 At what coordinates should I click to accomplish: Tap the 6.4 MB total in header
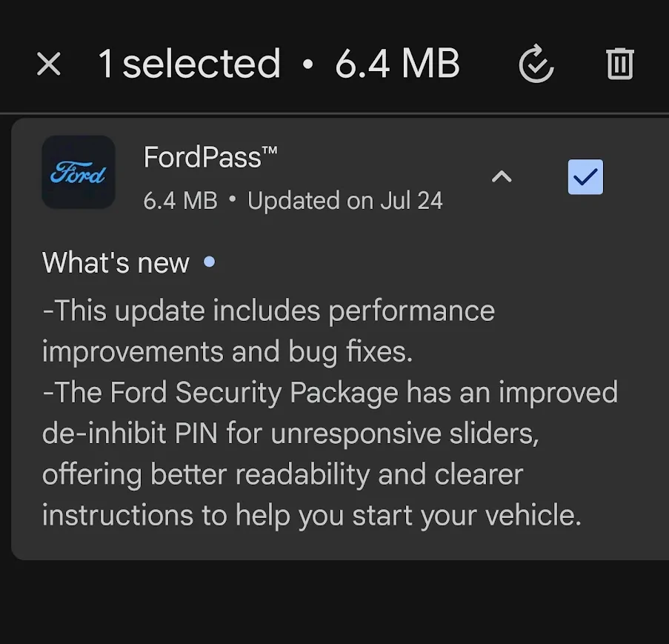pyautogui.click(x=397, y=64)
